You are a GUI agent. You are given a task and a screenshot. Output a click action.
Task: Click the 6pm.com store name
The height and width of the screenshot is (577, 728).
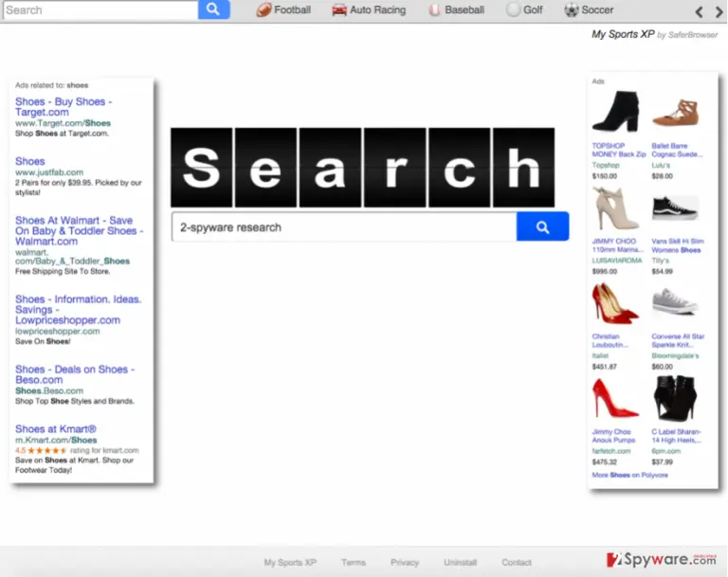665,451
